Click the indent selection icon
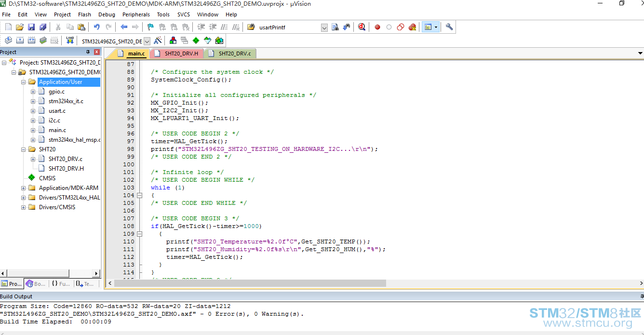644x335 pixels. [201, 27]
